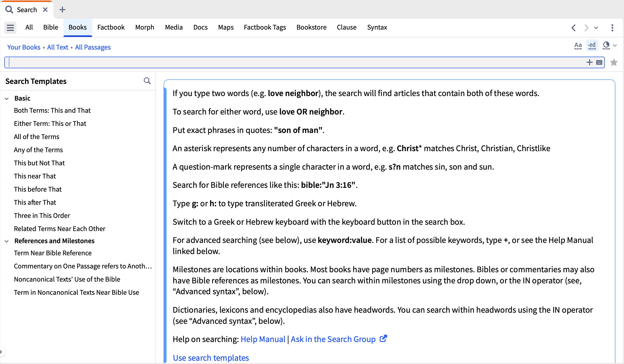
Task: Select This near That template
Action: click(x=35, y=176)
